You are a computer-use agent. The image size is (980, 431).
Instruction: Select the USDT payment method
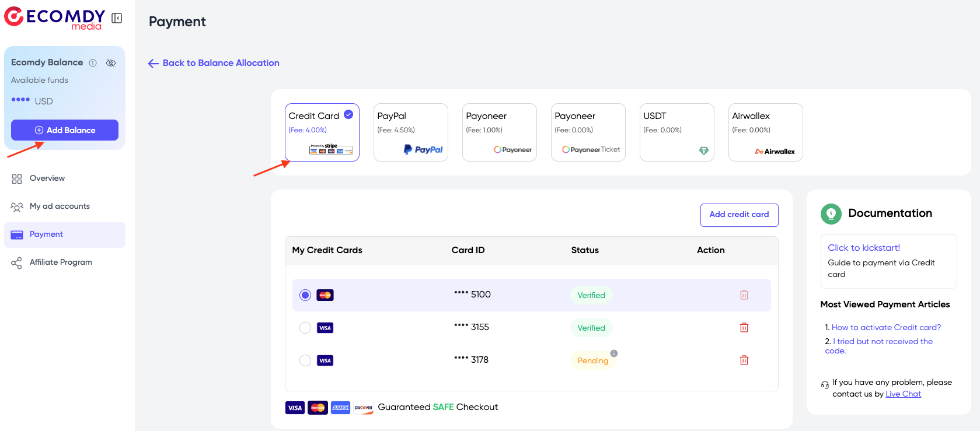(x=677, y=132)
